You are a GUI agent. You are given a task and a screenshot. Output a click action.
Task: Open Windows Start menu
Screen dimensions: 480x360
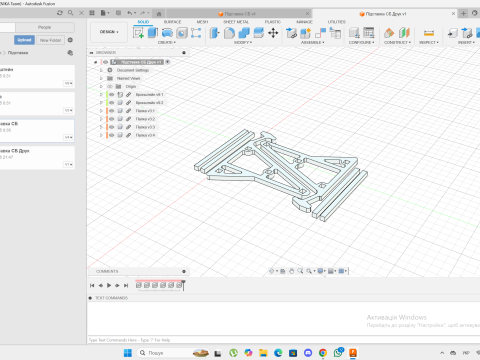coord(128,353)
